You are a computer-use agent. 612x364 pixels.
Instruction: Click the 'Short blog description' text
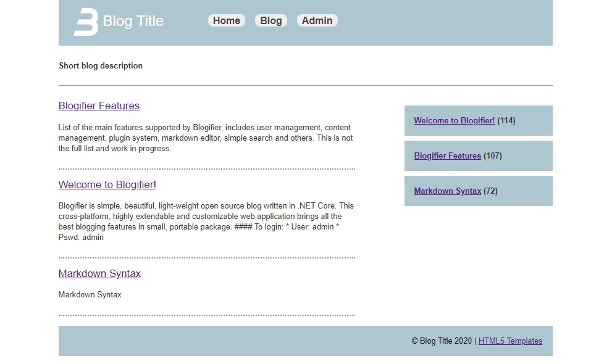(101, 65)
